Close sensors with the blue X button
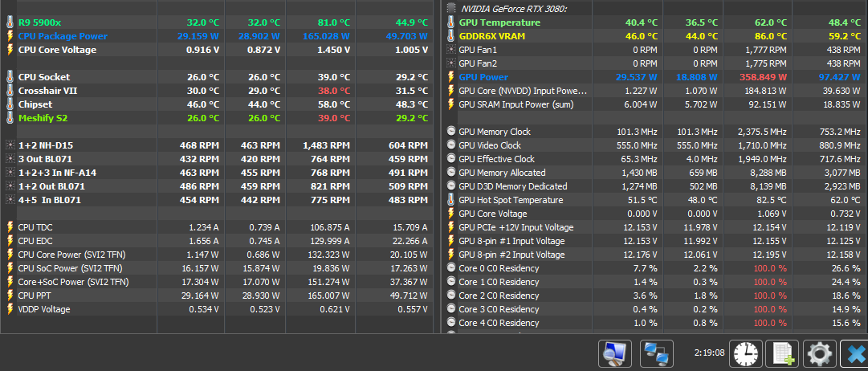Image resolution: width=868 pixels, height=371 pixels. (854, 353)
